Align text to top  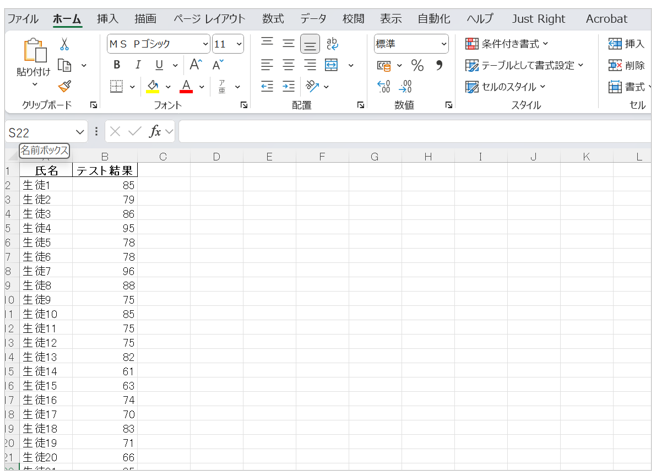[x=267, y=43]
